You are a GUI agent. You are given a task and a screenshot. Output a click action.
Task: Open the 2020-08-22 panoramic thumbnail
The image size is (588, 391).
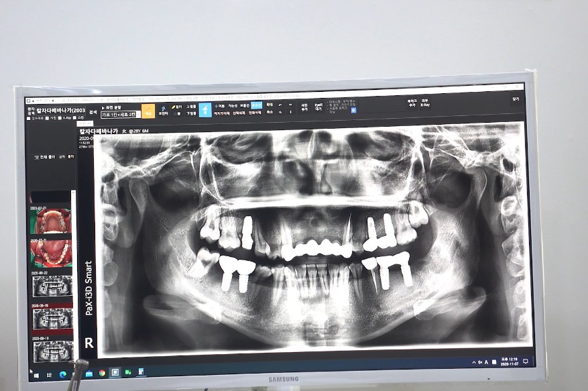click(52, 286)
